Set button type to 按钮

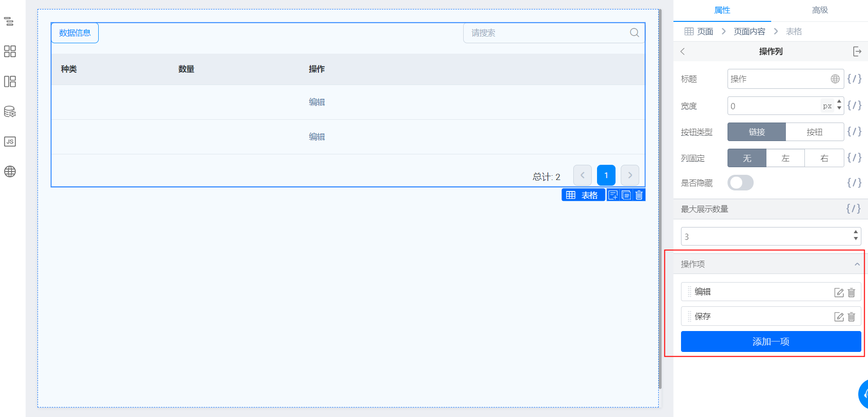(x=815, y=132)
